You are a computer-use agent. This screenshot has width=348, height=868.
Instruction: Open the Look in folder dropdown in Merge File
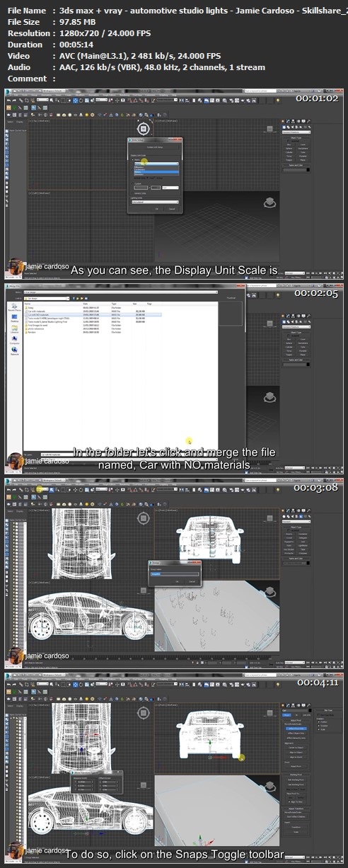(x=47, y=299)
